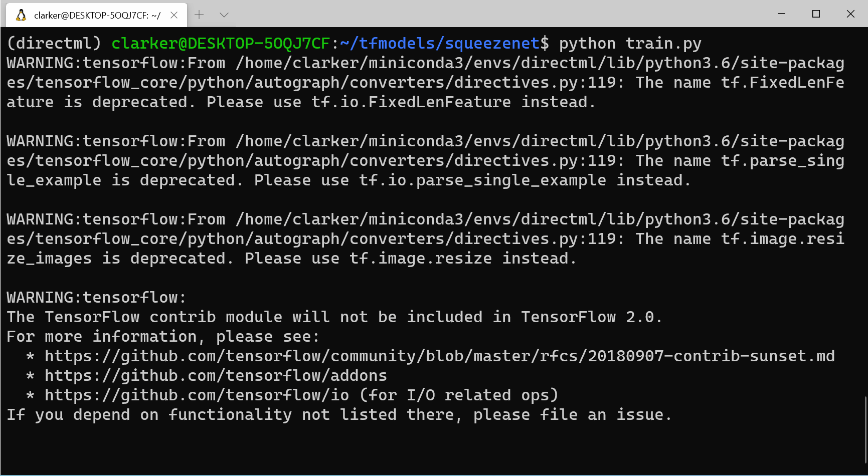The height and width of the screenshot is (476, 868).
Task: Click the "TensorFlow 2.0." text
Action: (591, 317)
